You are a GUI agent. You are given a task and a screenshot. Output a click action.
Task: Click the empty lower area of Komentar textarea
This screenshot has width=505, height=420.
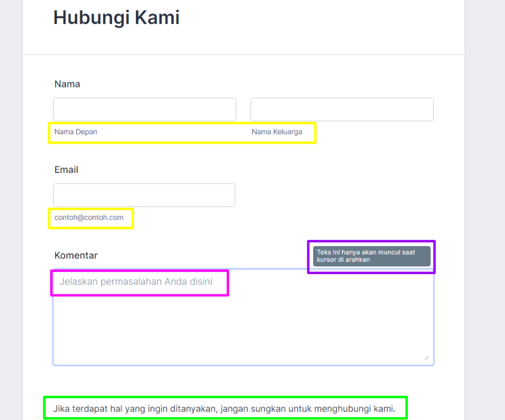(243, 334)
